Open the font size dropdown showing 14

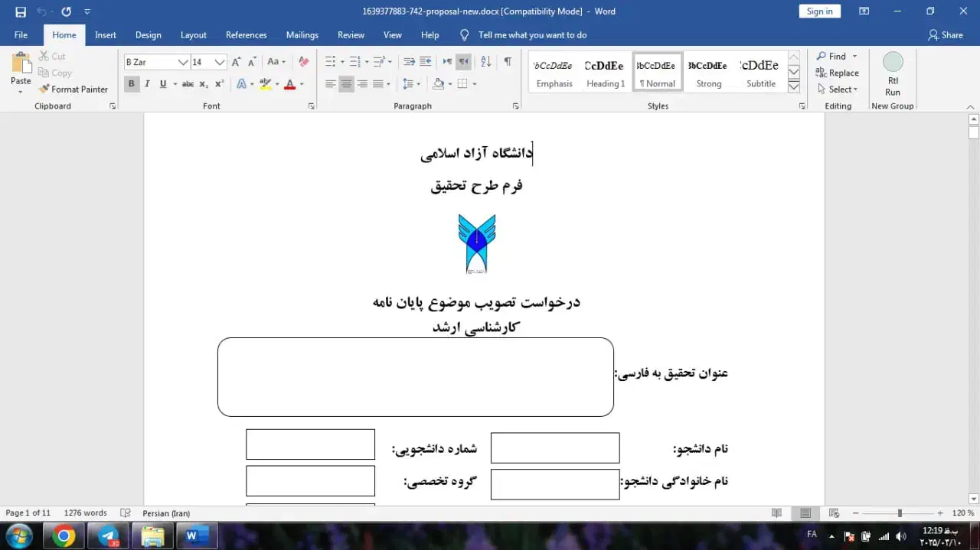click(x=220, y=62)
